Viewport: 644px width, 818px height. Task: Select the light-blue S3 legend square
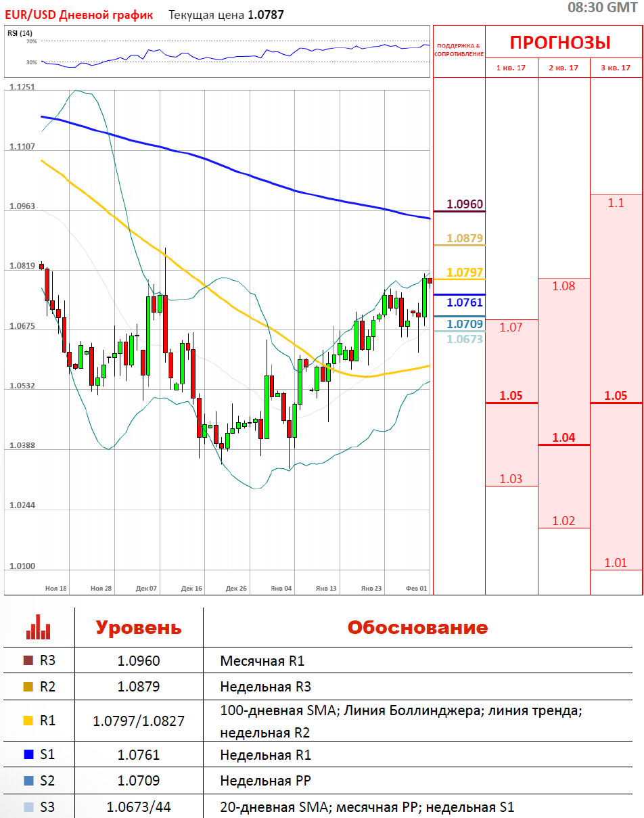click(28, 806)
